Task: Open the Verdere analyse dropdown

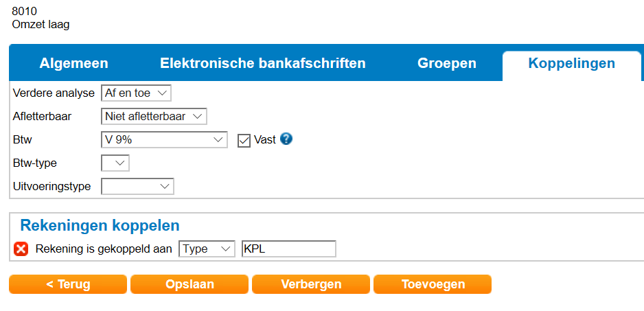Action: 136,93
